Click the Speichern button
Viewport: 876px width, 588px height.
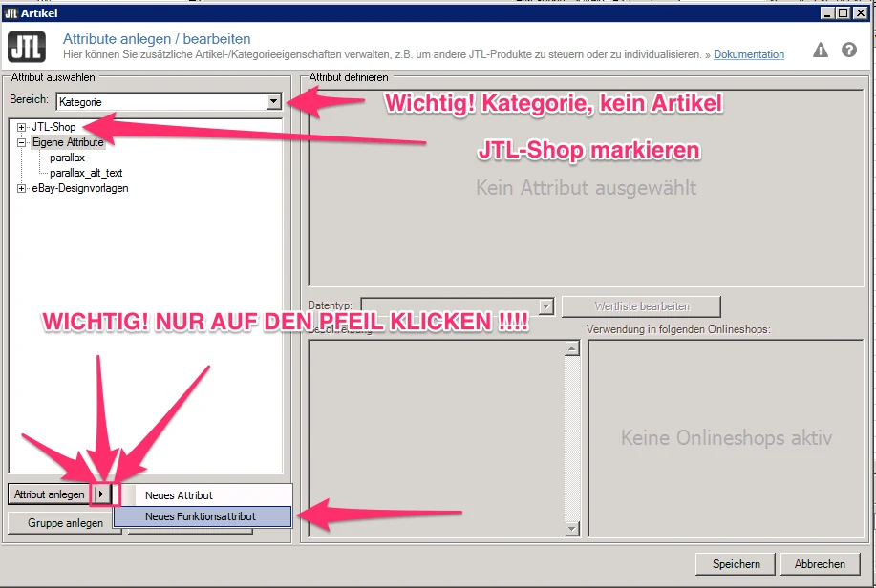tap(736, 564)
